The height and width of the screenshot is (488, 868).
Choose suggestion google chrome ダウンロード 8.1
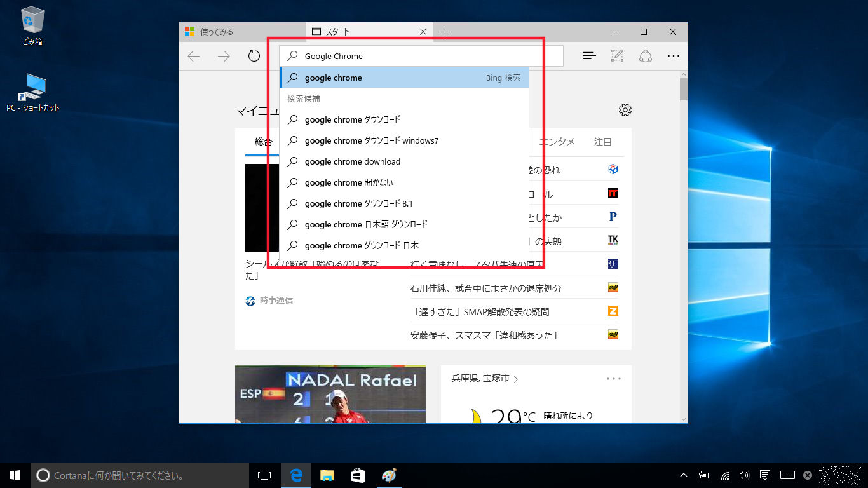tap(404, 203)
